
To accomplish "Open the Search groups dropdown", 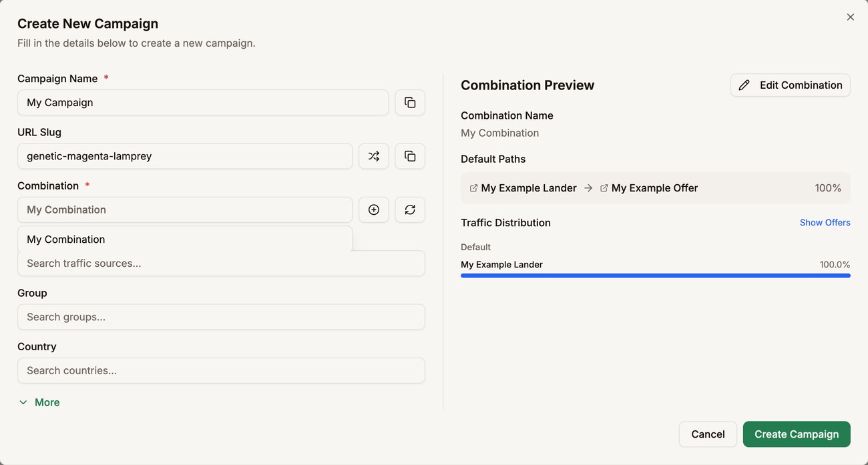I will pos(221,317).
